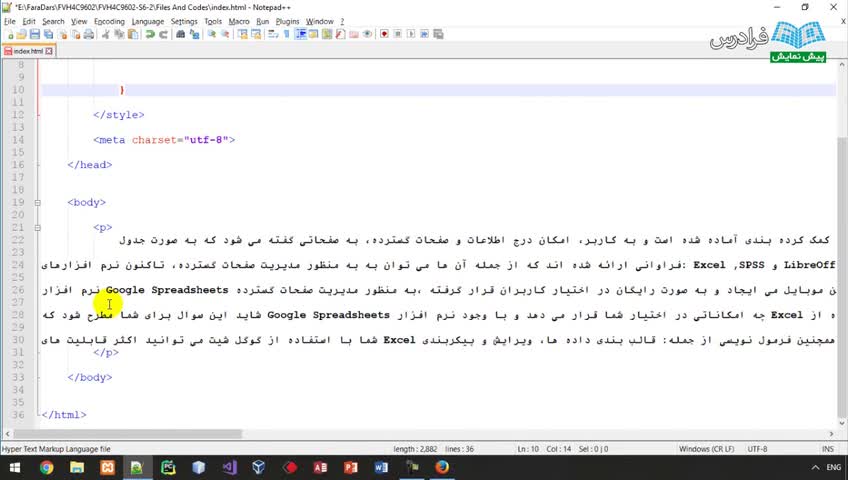Collapse the p tag fold marker
The width and height of the screenshot is (848, 480).
click(37, 228)
